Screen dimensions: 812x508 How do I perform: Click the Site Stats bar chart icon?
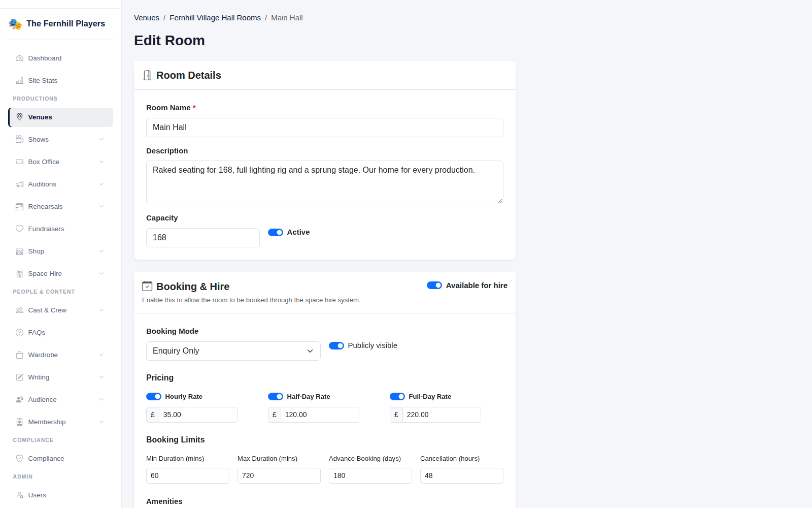19,81
